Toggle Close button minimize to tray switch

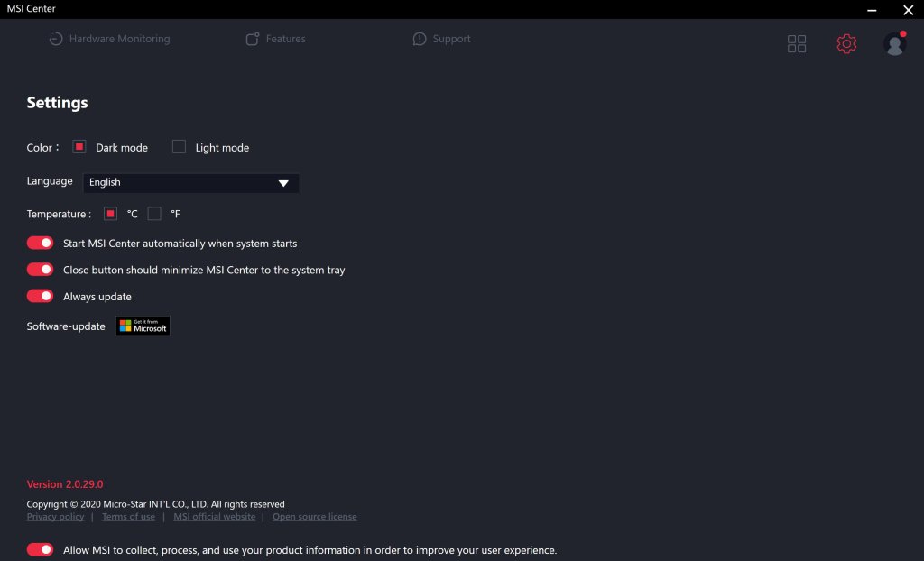(40, 270)
